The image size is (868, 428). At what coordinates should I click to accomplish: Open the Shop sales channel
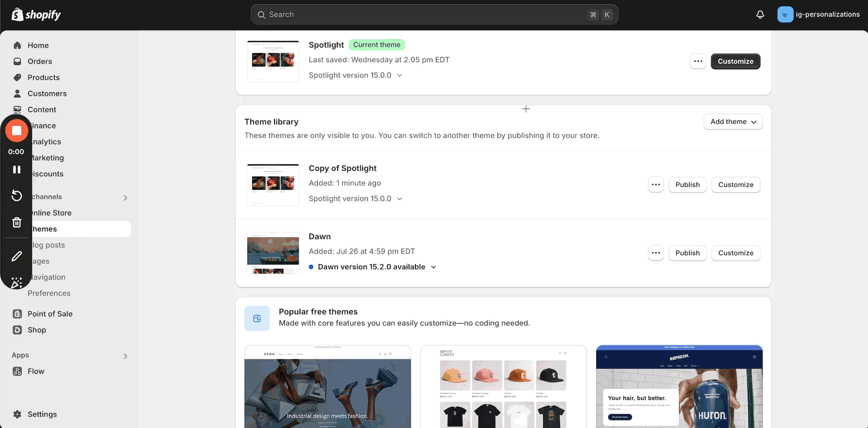coord(36,330)
